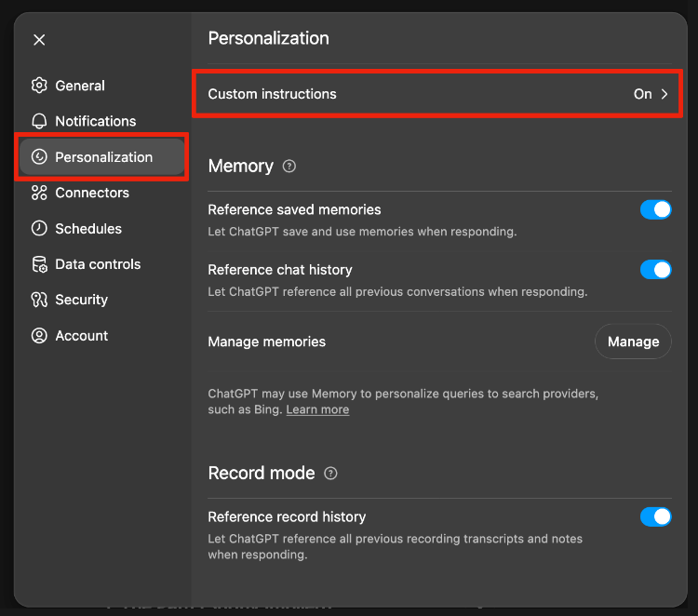This screenshot has height=616, width=698.
Task: Click the Account profile icon
Action: pos(39,336)
